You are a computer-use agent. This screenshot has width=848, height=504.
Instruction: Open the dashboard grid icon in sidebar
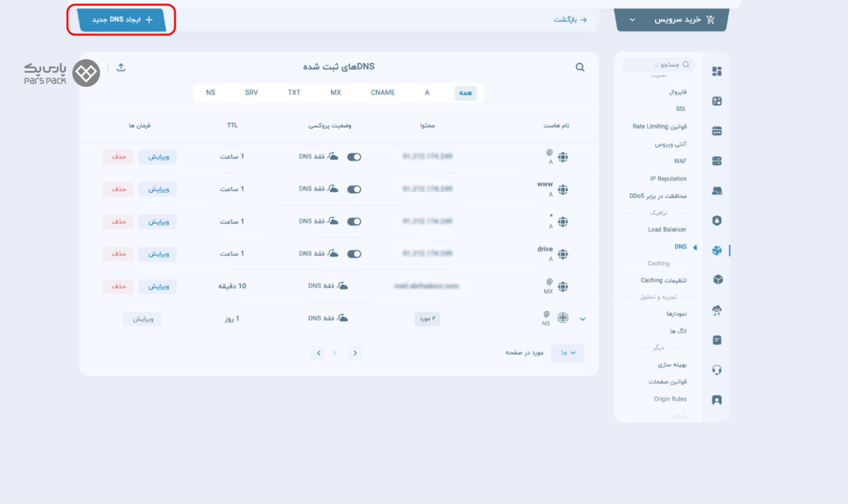[x=716, y=71]
